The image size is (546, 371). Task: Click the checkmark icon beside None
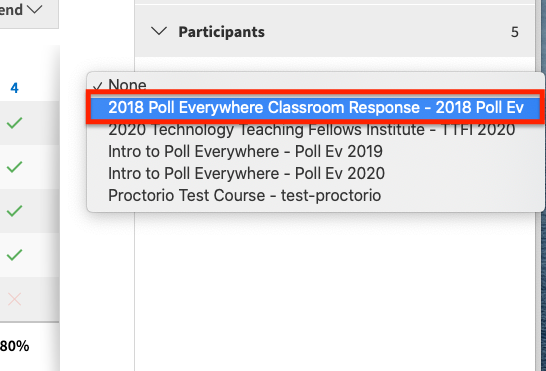tap(98, 86)
